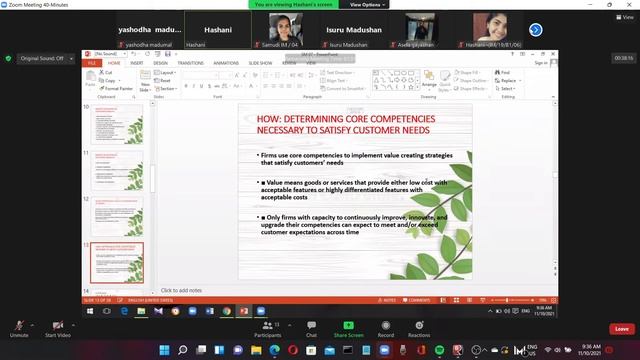Toggle Italic formatting in Font group
This screenshot has height=360, width=640.
click(194, 86)
